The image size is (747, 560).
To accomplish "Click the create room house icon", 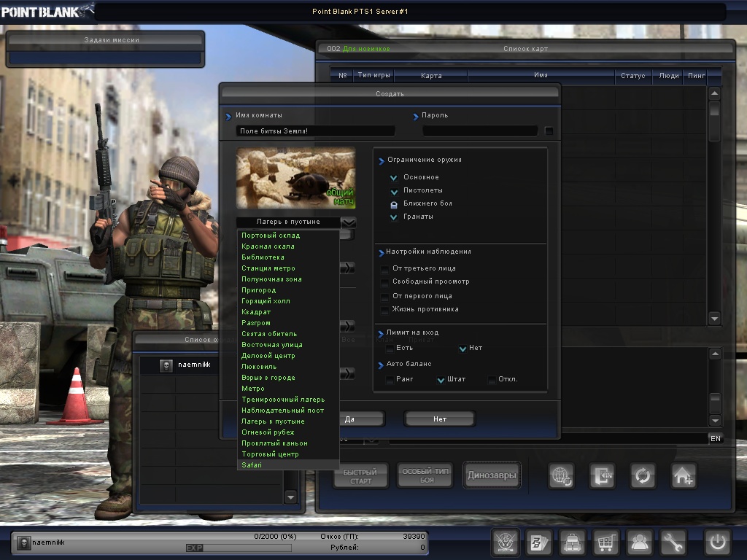I will point(684,475).
